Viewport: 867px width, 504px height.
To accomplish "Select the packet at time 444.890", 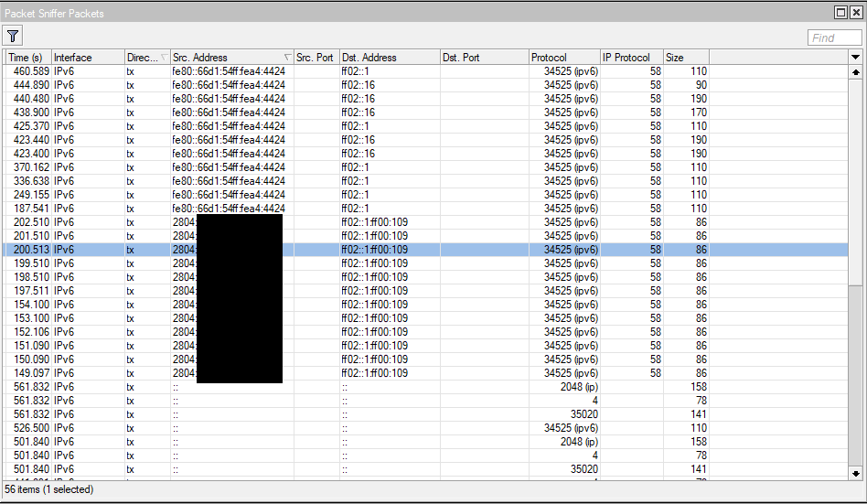I will point(424,85).
